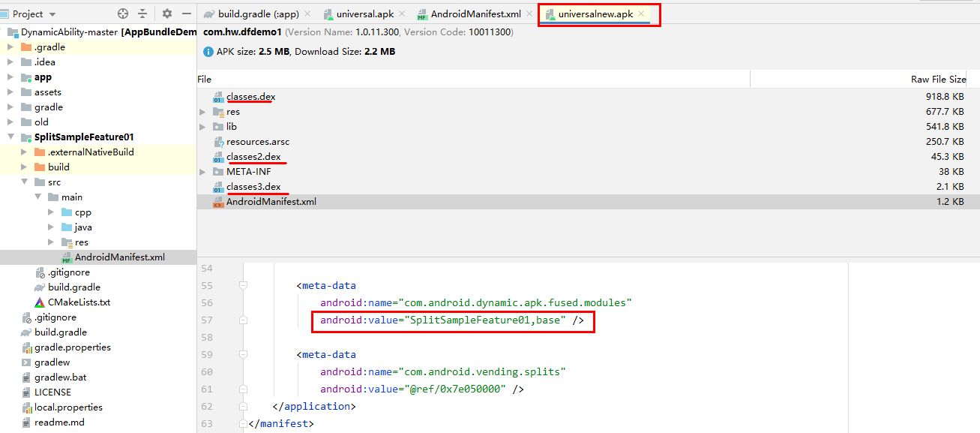Image resolution: width=980 pixels, height=433 pixels.
Task: Toggle fold marker at line 57
Action: 243,320
